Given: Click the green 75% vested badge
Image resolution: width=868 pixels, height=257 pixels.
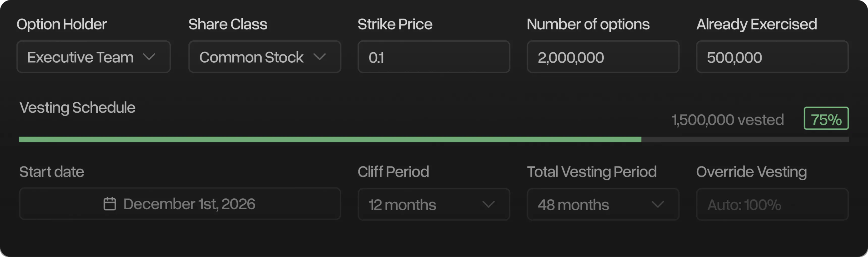Looking at the screenshot, I should pyautogui.click(x=826, y=119).
